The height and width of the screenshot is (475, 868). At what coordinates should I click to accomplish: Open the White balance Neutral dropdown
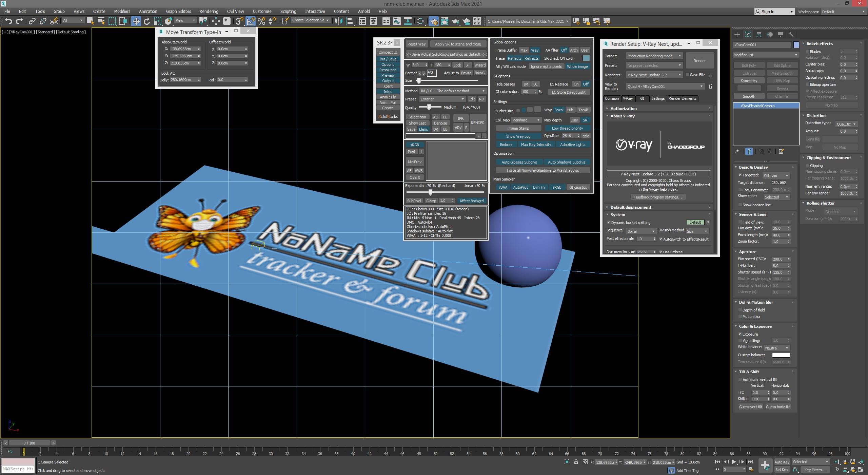point(776,348)
